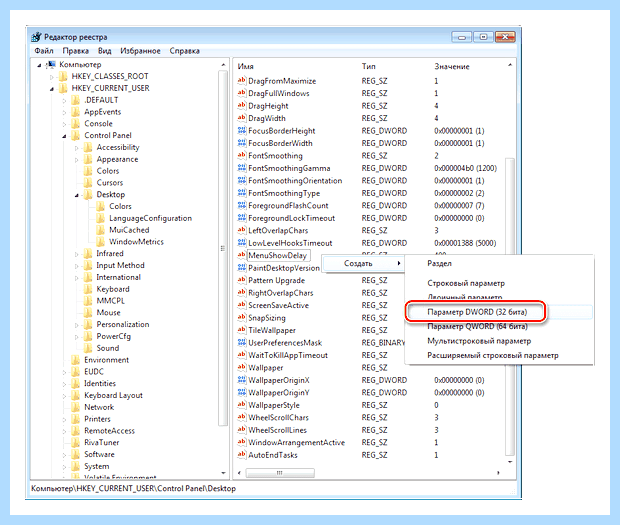Image resolution: width=620 pixels, height=525 pixels.
Task: Click the Компьютер computer icon
Action: click(51, 64)
